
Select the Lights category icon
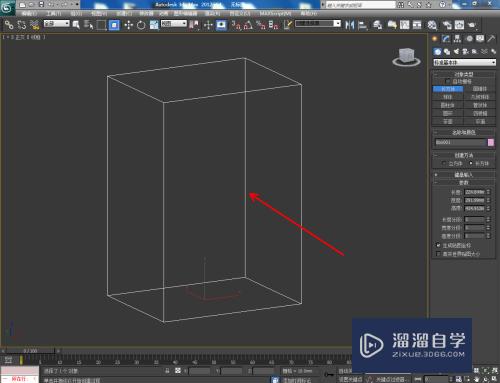click(x=456, y=52)
